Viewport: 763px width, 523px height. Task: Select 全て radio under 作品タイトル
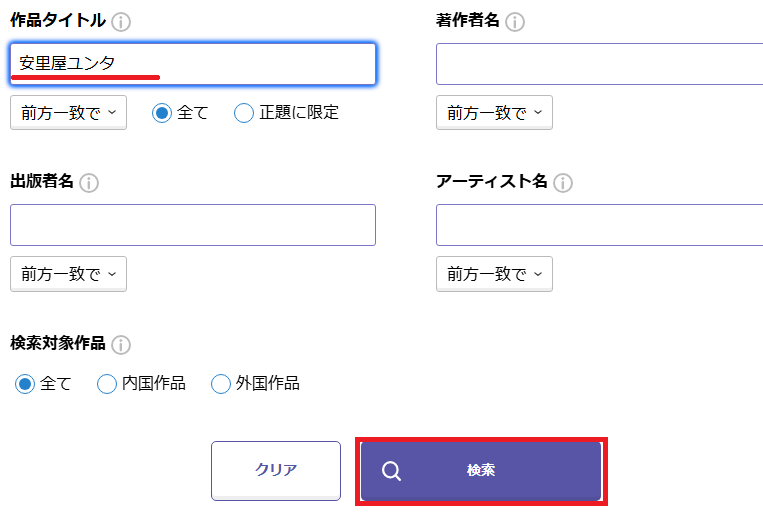(x=162, y=113)
